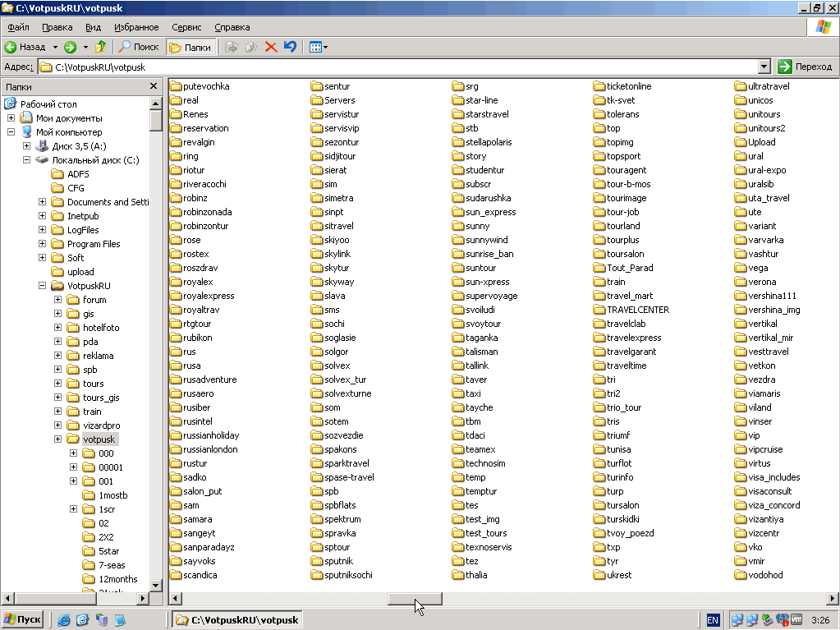Select the star-line folder icon
This screenshot has width=840, height=630.
[x=458, y=100]
